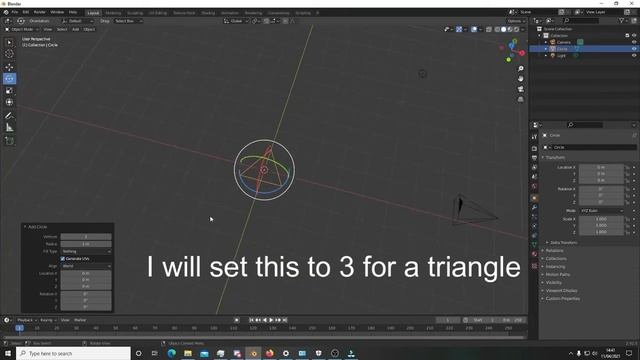Toggle Generate UVs checkbox in Add Circle
This screenshot has height=360, width=640.
pos(63,259)
